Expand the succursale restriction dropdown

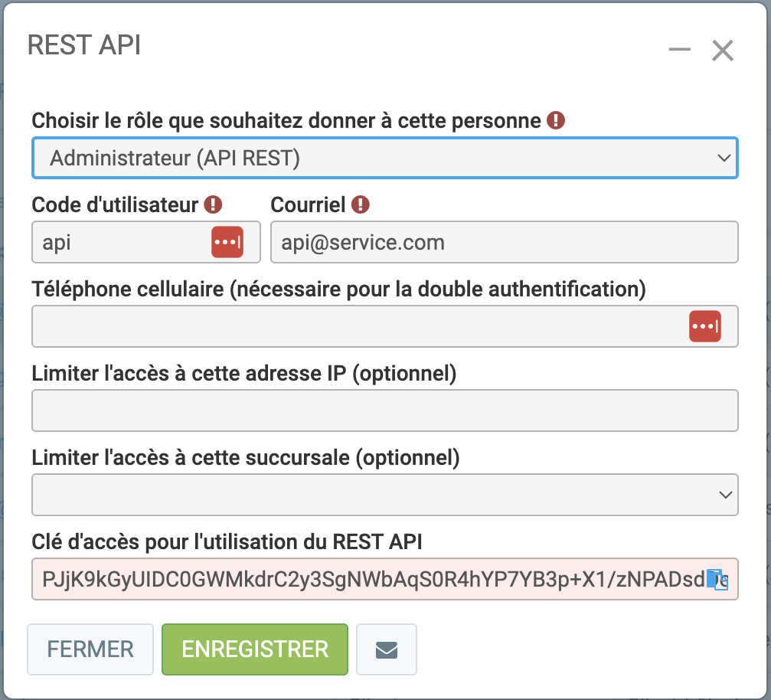384,495
